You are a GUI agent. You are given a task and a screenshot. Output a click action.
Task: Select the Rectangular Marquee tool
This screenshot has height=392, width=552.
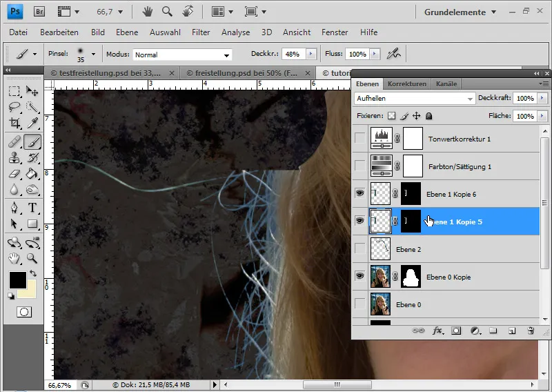pyautogui.click(x=14, y=91)
